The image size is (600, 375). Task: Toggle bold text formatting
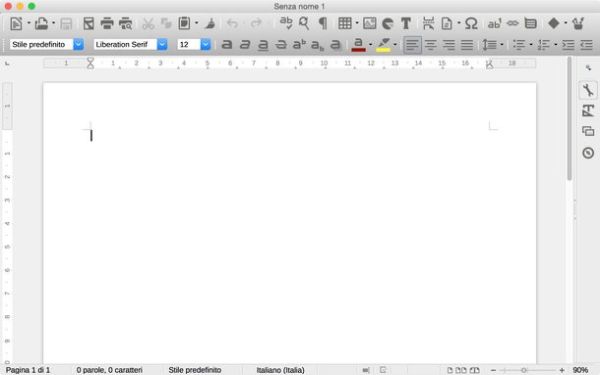[227, 45]
